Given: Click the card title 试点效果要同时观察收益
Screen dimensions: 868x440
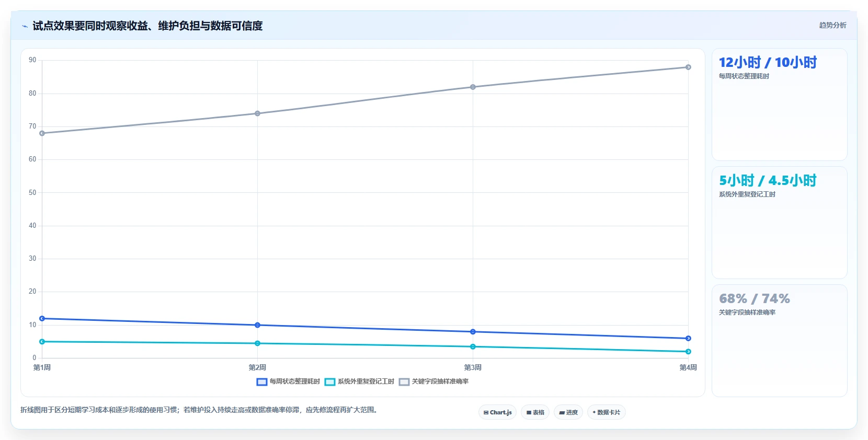Looking at the screenshot, I should (147, 26).
